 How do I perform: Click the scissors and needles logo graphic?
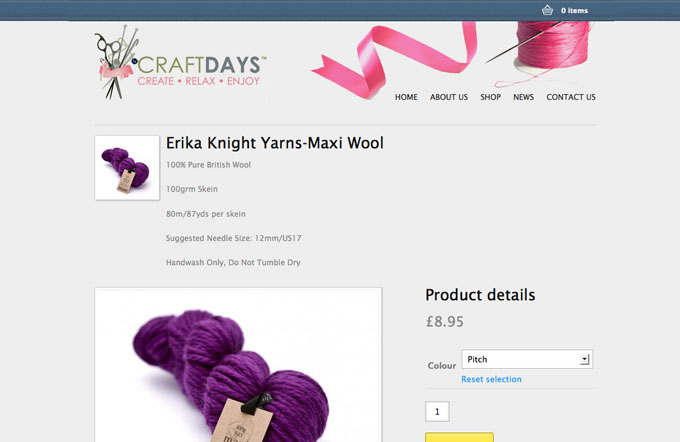(116, 62)
